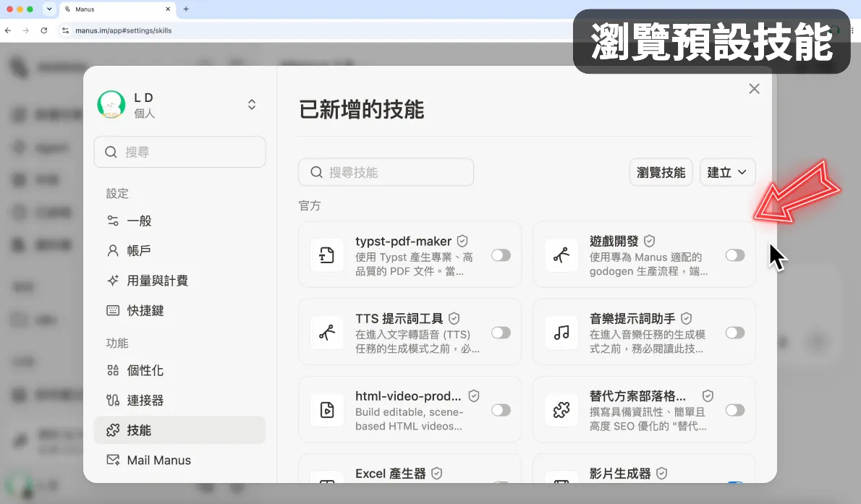Open Mail Manus in sidebar

[x=179, y=460]
